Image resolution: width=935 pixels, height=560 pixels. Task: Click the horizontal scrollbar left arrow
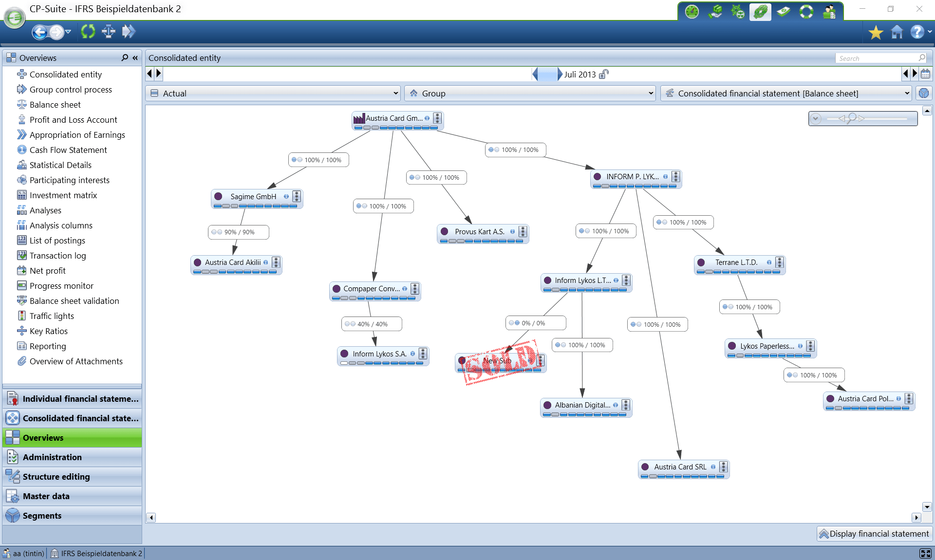151,517
